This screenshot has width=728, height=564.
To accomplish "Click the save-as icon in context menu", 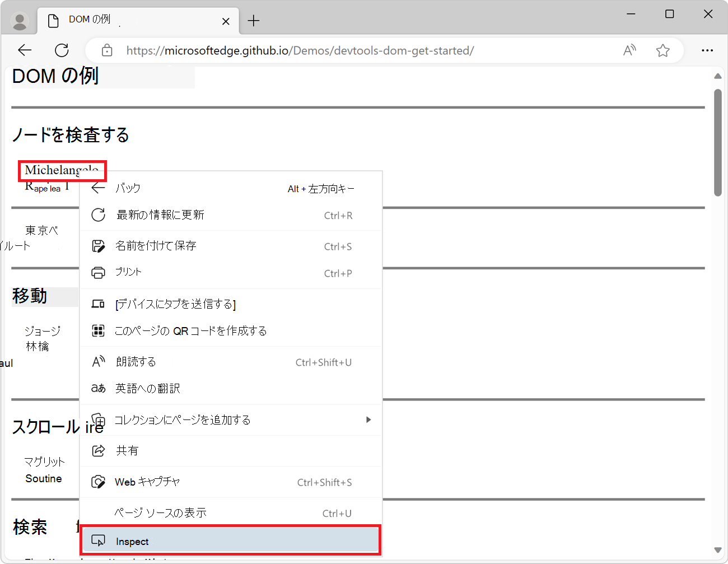I will [x=99, y=246].
